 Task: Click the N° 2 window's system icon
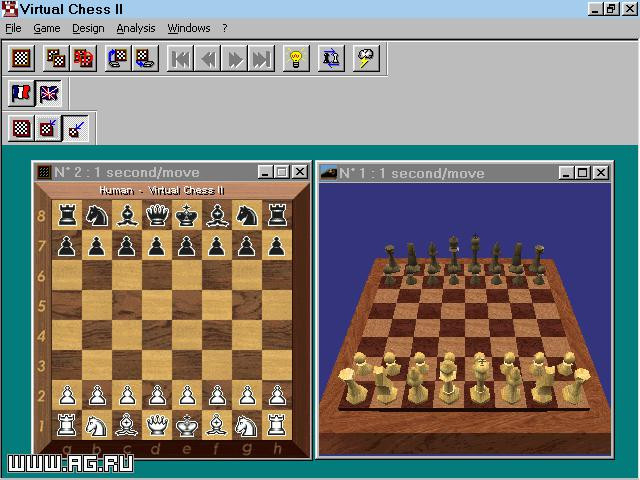(x=44, y=172)
